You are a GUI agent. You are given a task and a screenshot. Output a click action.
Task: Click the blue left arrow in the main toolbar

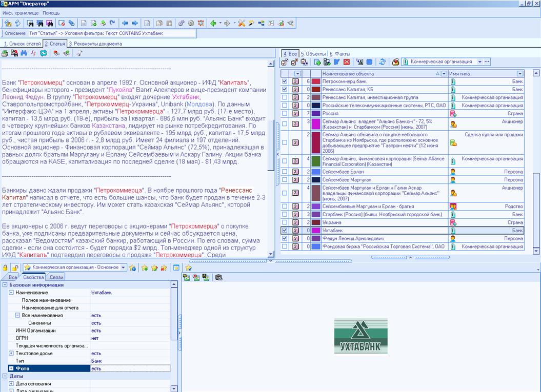125,23
